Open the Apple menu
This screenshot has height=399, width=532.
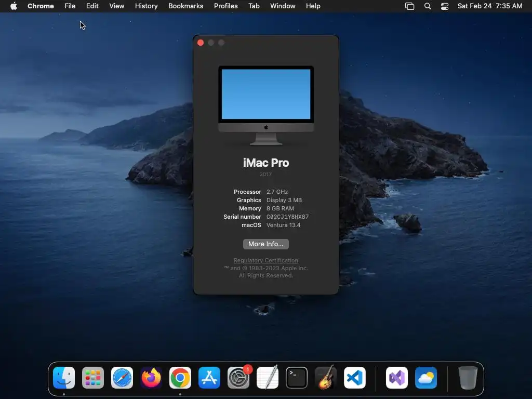(14, 6)
